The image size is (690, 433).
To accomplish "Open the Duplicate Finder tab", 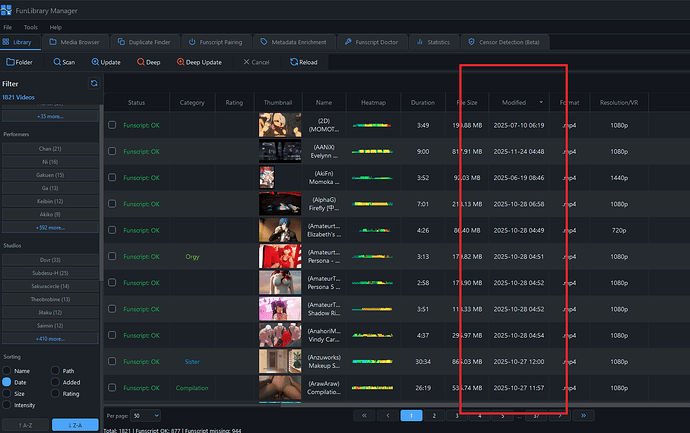I will click(x=144, y=42).
